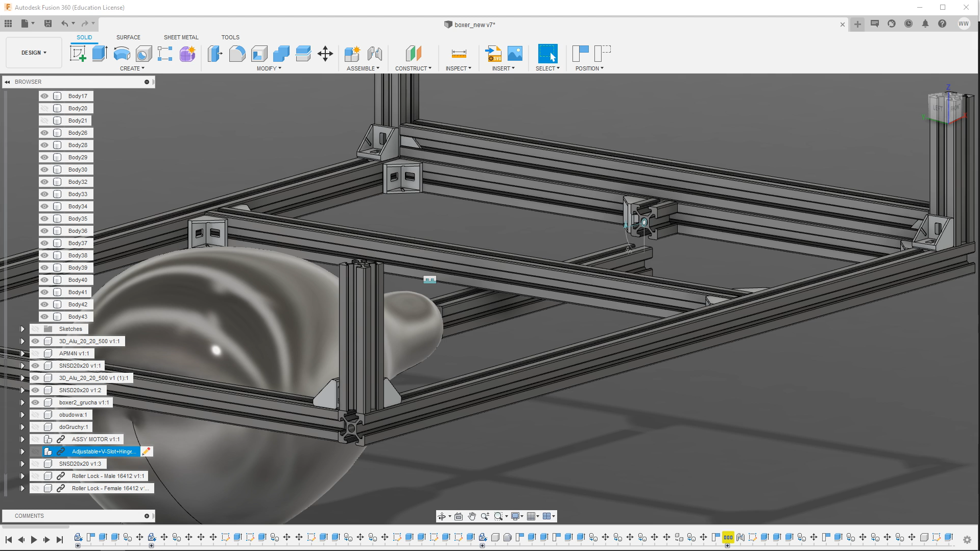Viewport: 980px width, 551px height.
Task: Hide Body17 using its eye icon
Action: pos(45,96)
